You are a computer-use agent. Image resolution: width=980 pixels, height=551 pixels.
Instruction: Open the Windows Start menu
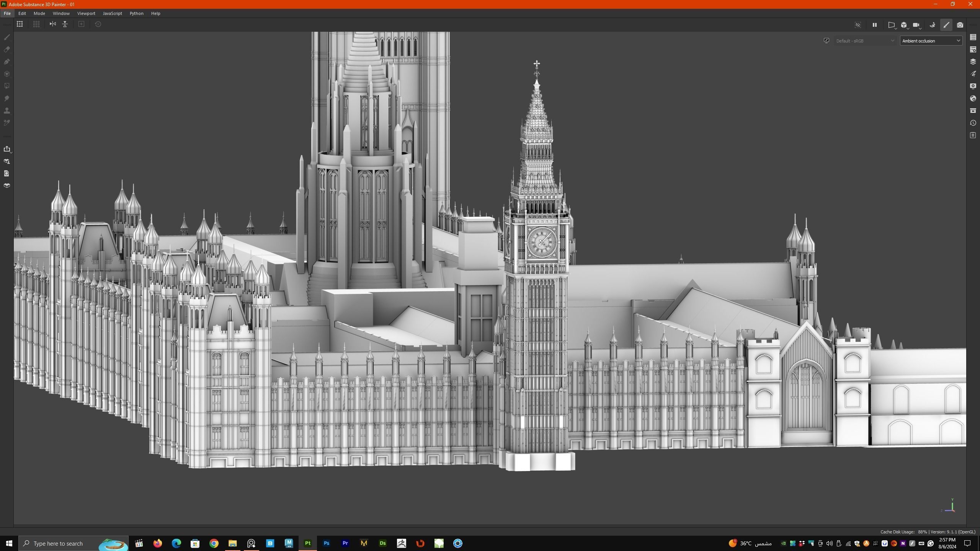(9, 543)
